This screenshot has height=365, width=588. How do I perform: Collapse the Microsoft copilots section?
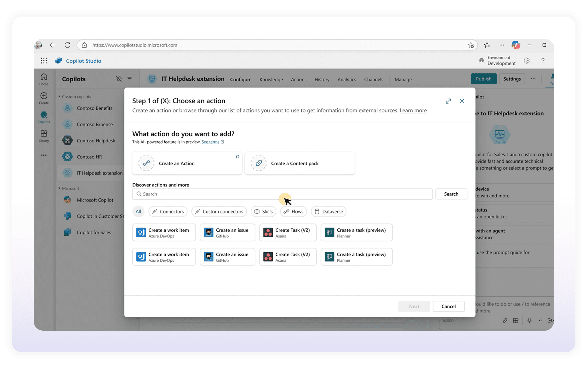(x=60, y=188)
